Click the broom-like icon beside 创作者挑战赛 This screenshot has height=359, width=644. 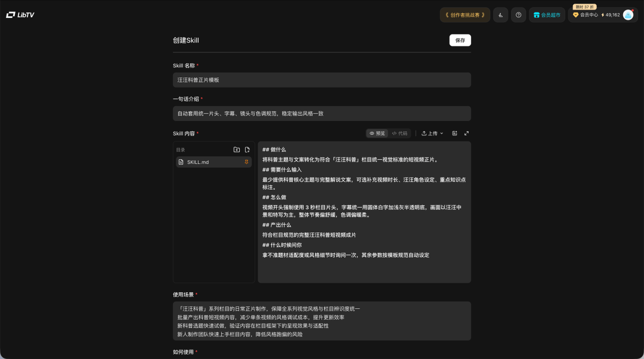tap(500, 15)
